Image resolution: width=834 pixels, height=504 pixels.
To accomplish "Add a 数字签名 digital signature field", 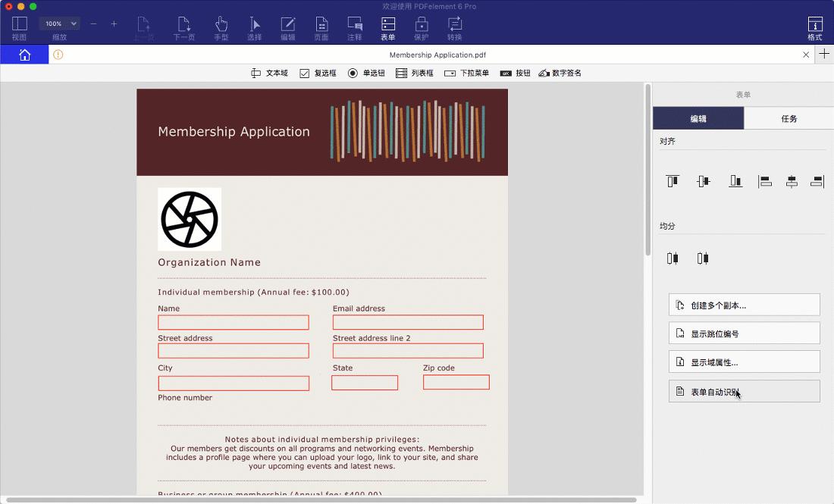I will (560, 73).
